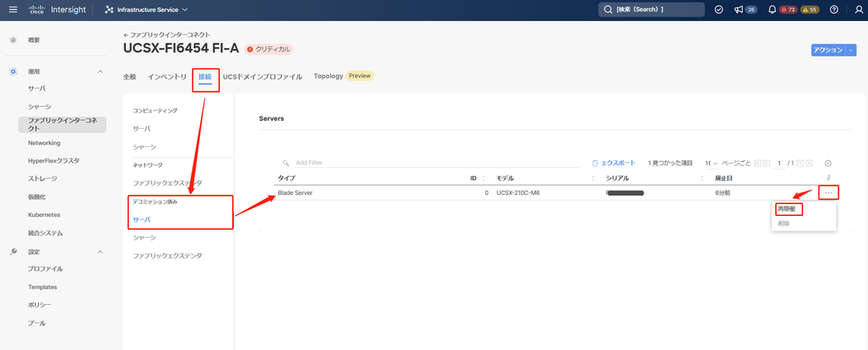868x350 pixels.
Task: Select ファブリックエクステンダ under ネットワーク section
Action: pyautogui.click(x=167, y=183)
